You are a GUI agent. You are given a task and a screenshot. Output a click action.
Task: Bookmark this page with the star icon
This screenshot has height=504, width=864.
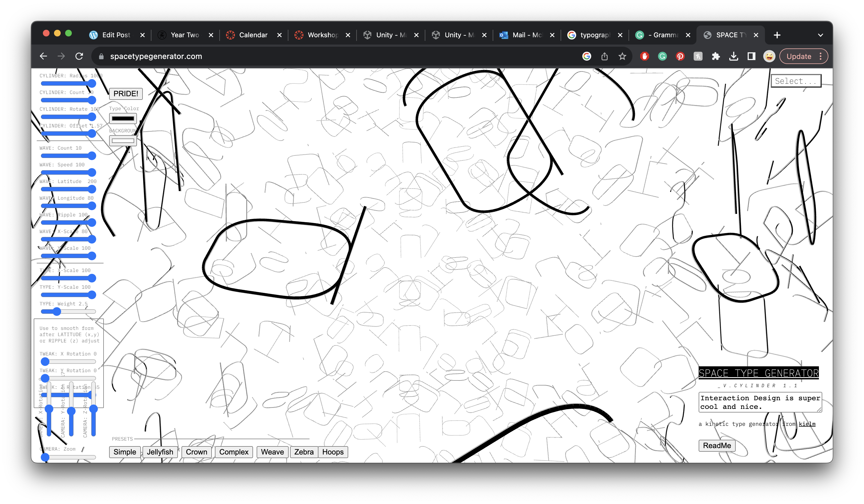coord(622,56)
